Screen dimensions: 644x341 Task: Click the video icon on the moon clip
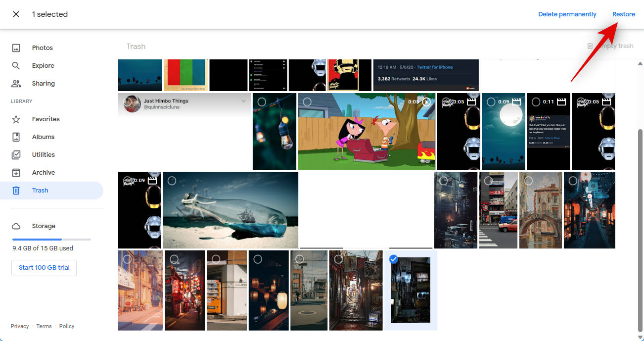516,102
